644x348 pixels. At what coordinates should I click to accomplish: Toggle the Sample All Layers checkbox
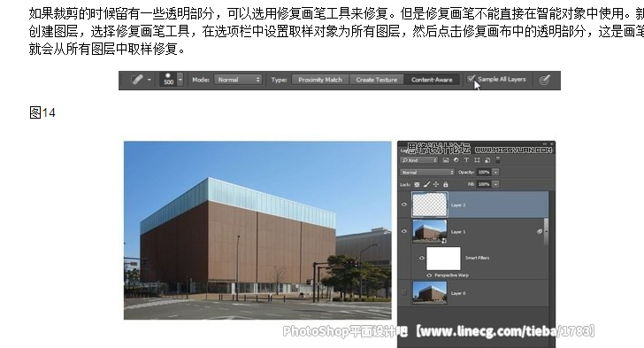click(471, 79)
